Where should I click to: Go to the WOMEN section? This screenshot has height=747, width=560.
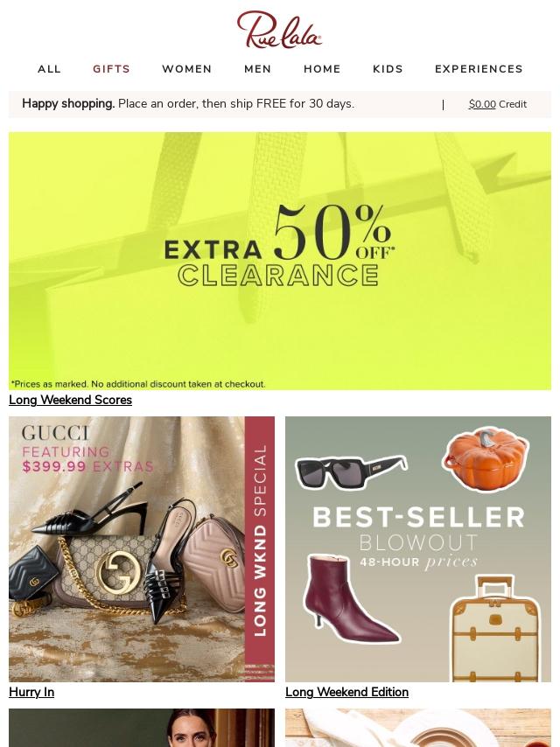tap(187, 69)
